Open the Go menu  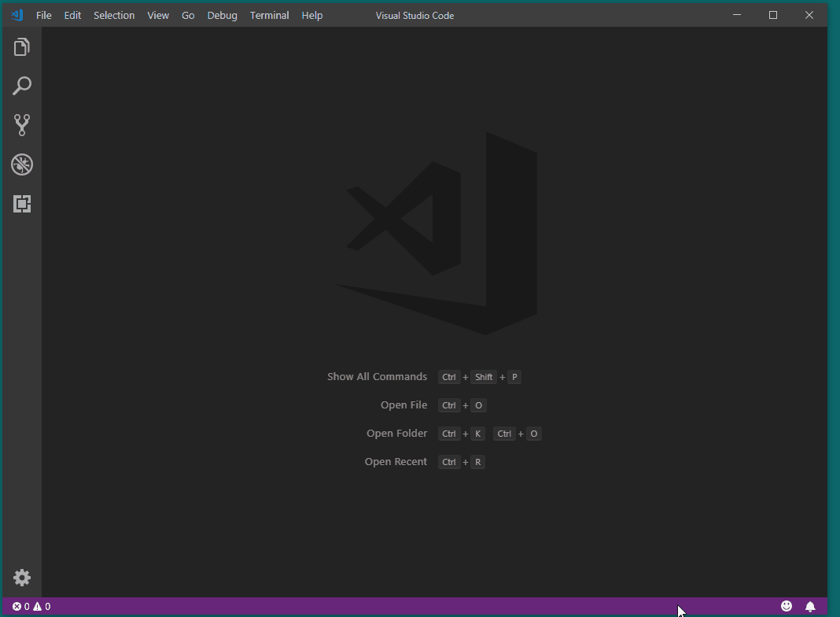pos(187,14)
